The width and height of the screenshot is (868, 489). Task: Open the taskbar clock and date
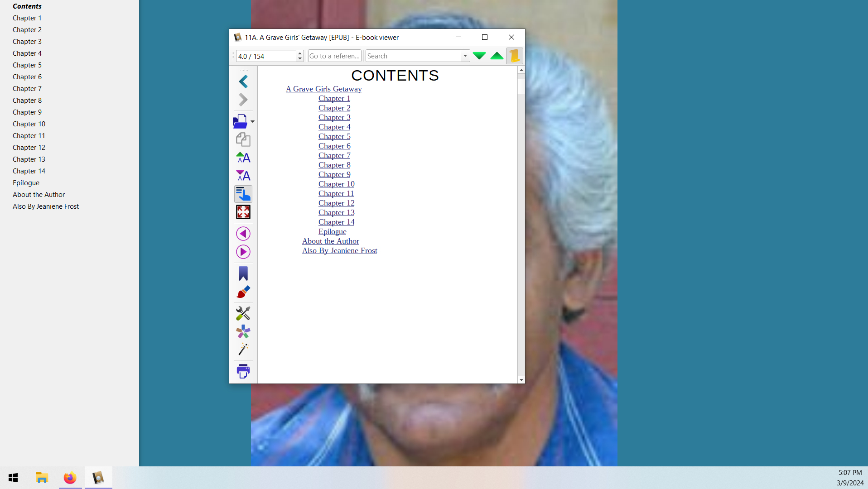point(850,478)
